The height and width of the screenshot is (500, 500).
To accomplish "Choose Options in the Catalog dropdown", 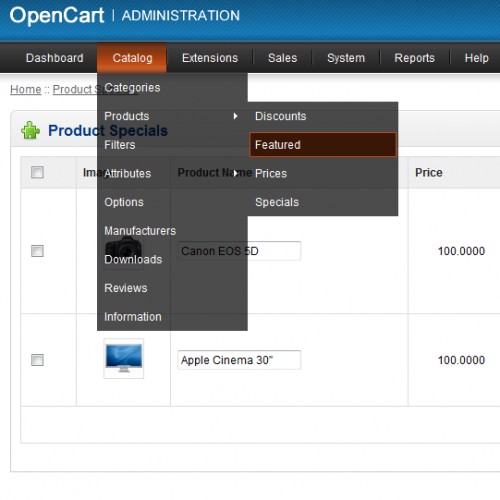I will tap(172, 202).
